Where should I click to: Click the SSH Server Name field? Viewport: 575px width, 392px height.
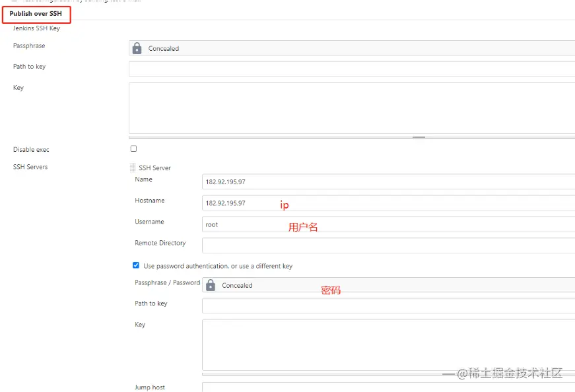click(388, 181)
